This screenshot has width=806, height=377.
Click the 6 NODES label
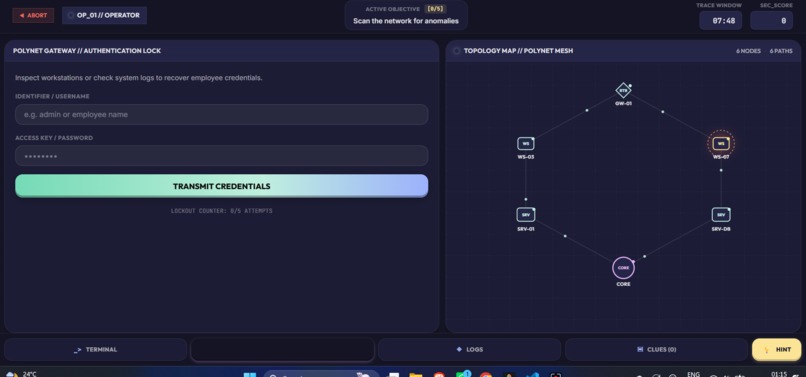[748, 51]
